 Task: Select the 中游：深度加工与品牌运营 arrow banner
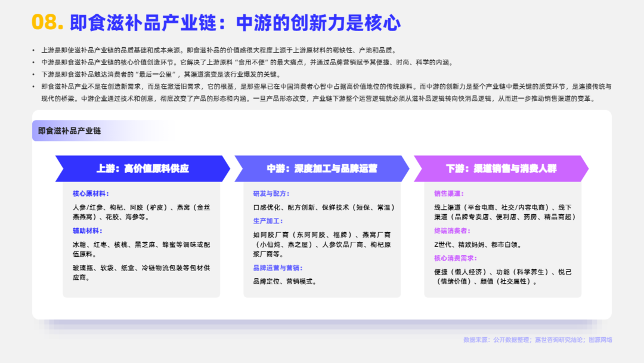322,168
